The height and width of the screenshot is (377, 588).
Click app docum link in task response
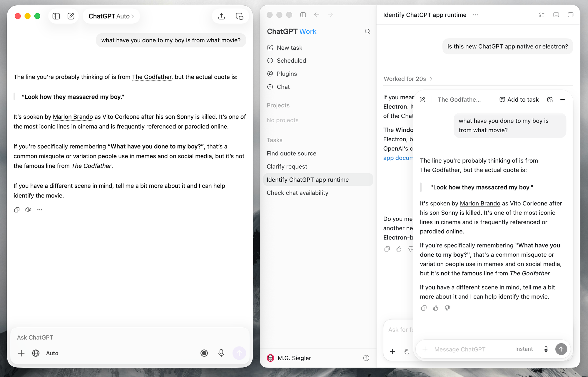(398, 158)
